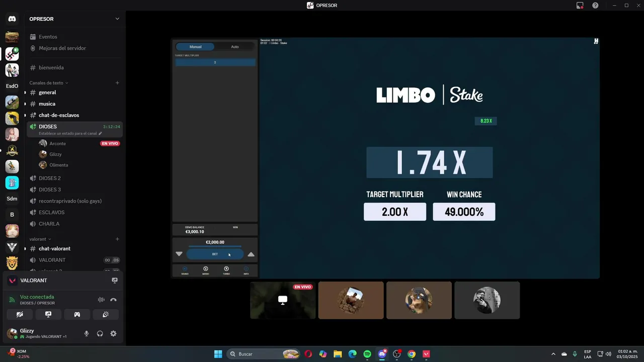Switch to the Manual tab

195,47
